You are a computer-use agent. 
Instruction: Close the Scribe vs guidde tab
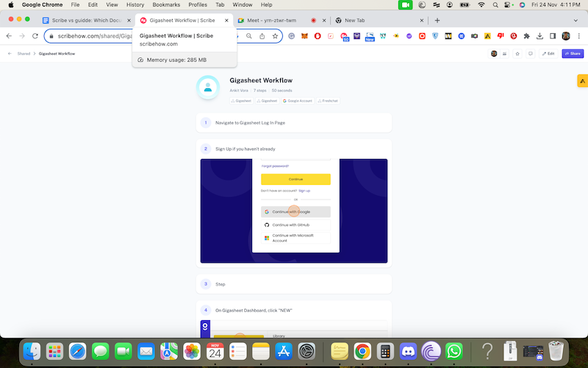click(129, 21)
